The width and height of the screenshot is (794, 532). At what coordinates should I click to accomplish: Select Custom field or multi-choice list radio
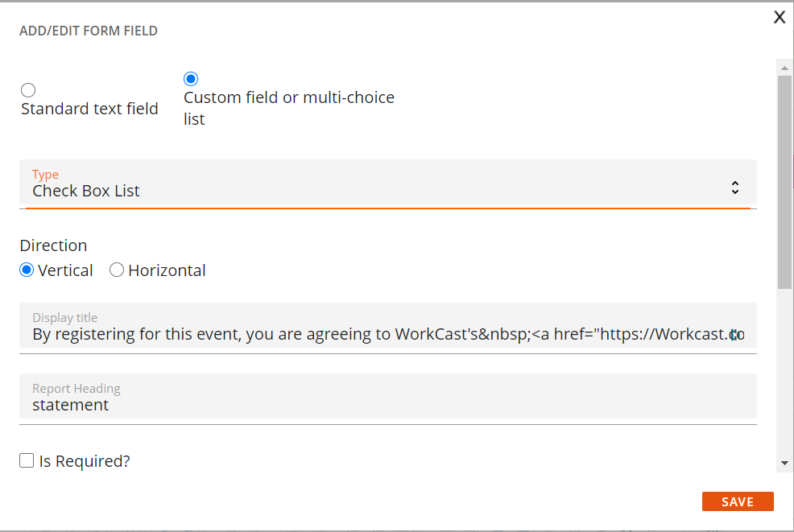190,78
